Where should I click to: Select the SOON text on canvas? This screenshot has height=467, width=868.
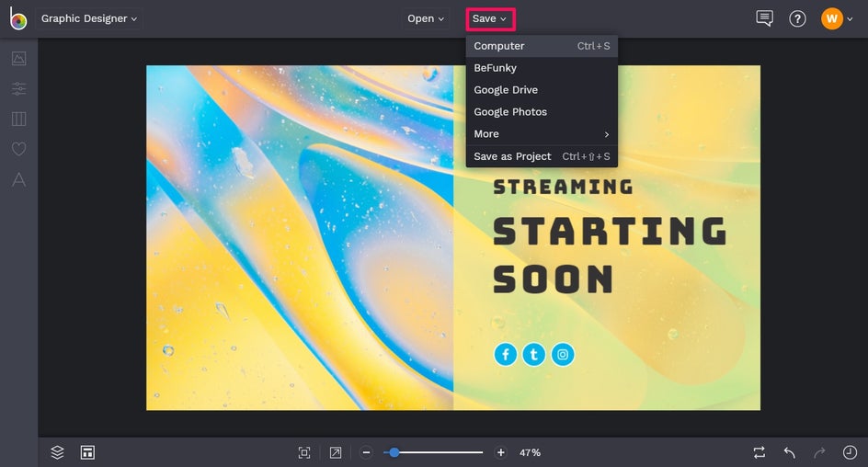pyautogui.click(x=554, y=279)
